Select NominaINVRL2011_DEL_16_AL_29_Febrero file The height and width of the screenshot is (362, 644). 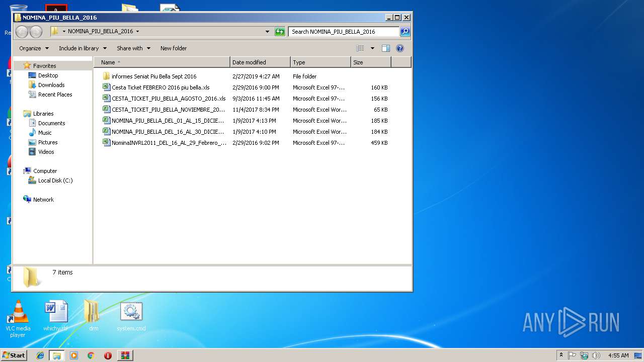click(169, 143)
